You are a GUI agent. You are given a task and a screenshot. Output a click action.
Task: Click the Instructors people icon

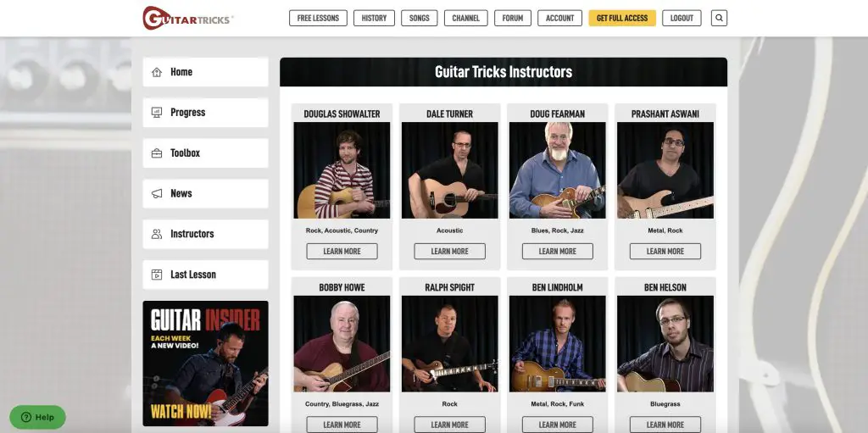[x=157, y=234]
